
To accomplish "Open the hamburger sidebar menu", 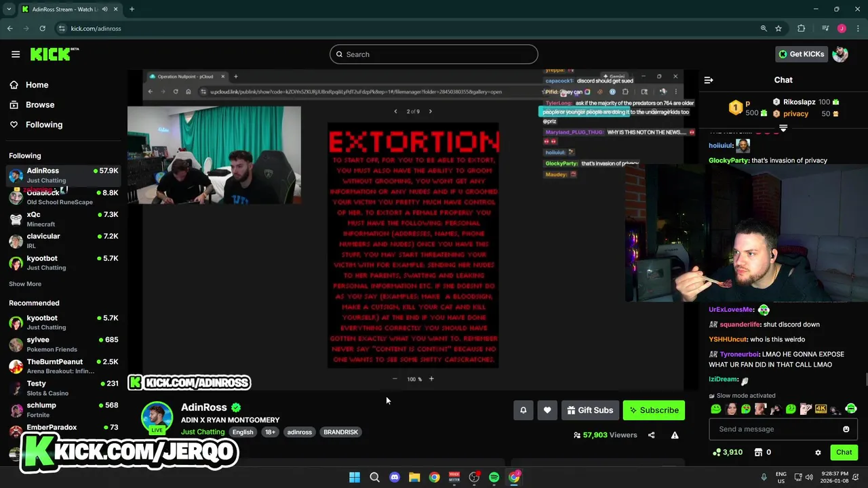I will [16, 54].
